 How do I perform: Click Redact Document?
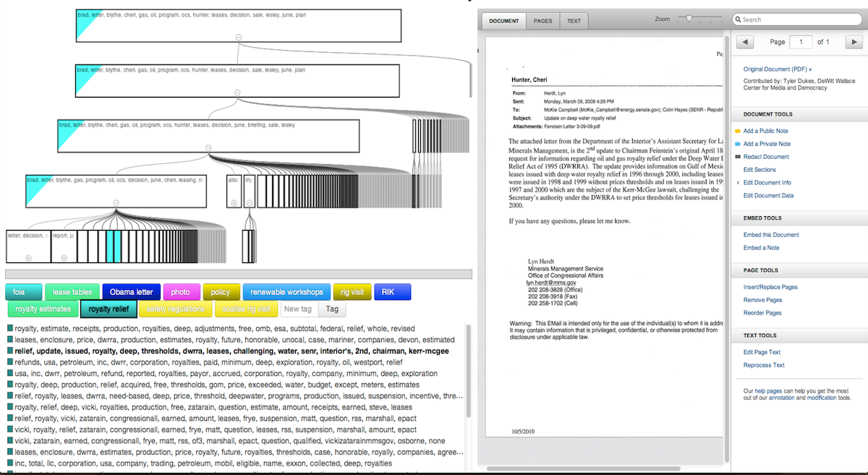coord(766,157)
